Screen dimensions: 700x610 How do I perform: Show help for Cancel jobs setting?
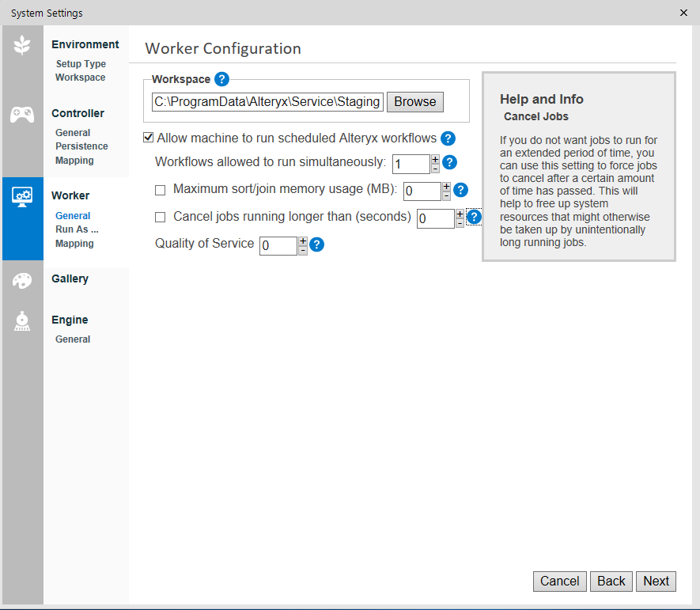coord(474,217)
